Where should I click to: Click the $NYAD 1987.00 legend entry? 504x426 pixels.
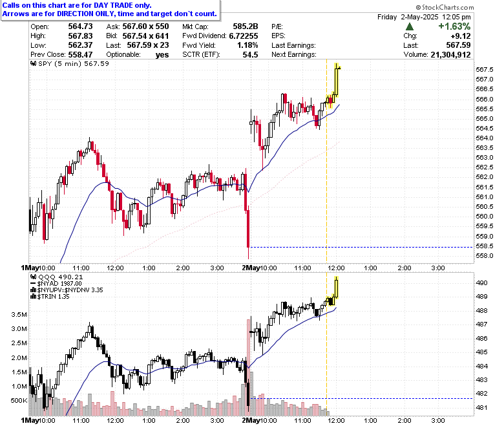59,284
